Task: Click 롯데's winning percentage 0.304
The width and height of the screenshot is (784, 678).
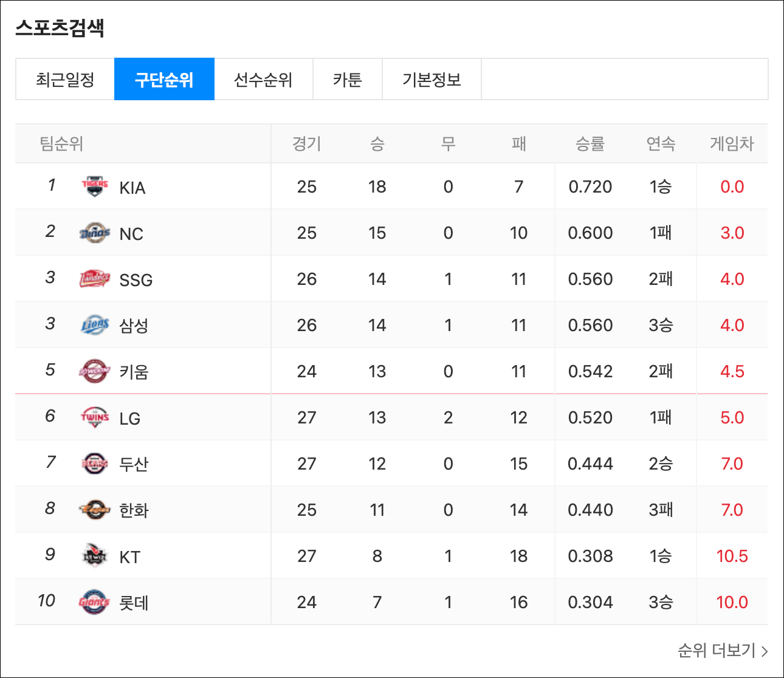Action: pyautogui.click(x=590, y=602)
